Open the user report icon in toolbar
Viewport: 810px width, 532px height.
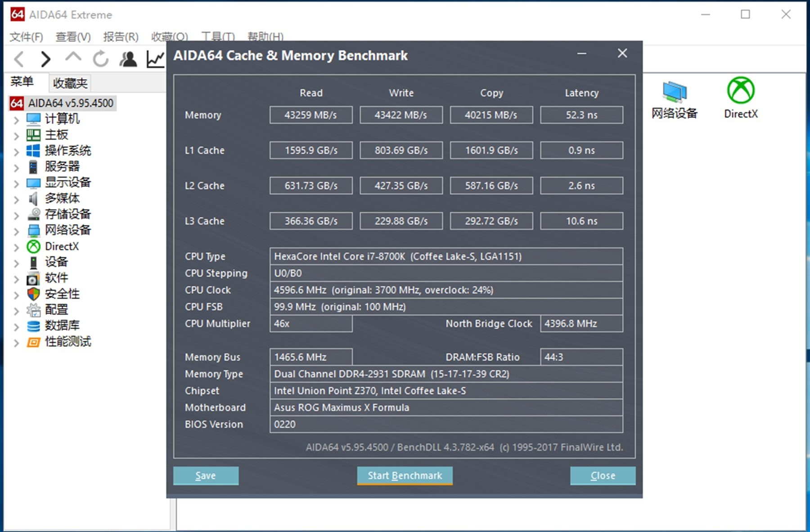click(x=128, y=58)
